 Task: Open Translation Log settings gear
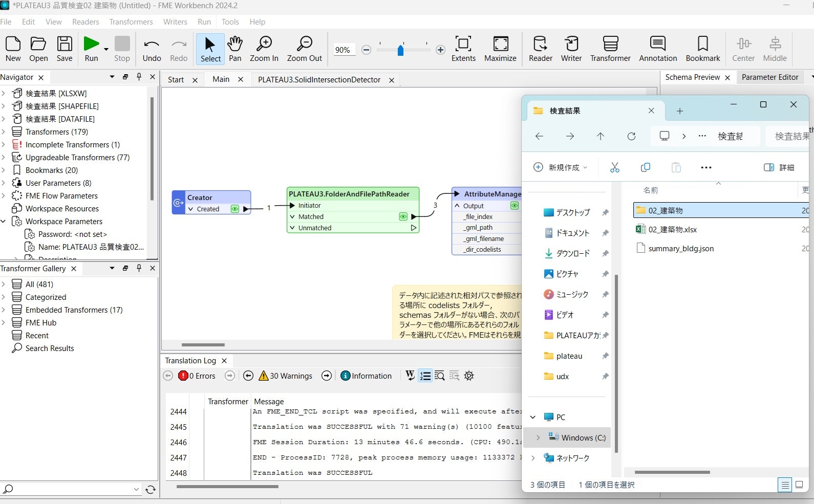[x=469, y=376]
